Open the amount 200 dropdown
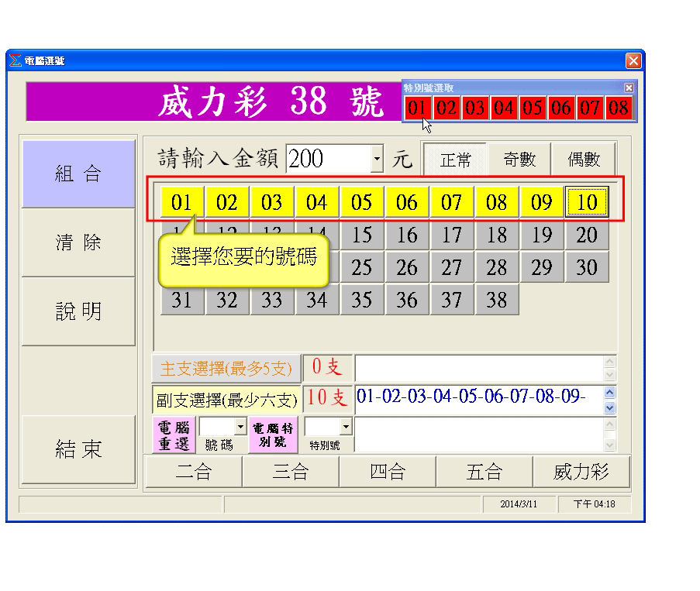Screen dimensions: 700x591 (378, 160)
